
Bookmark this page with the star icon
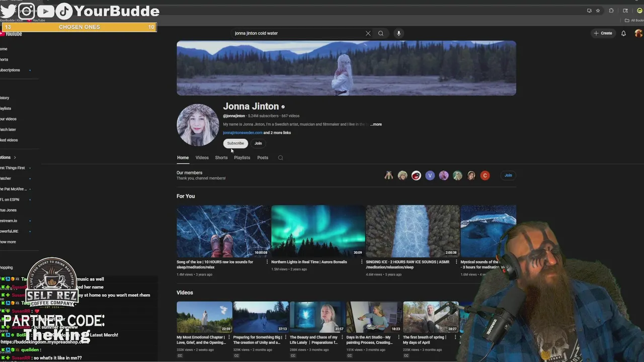point(598,11)
